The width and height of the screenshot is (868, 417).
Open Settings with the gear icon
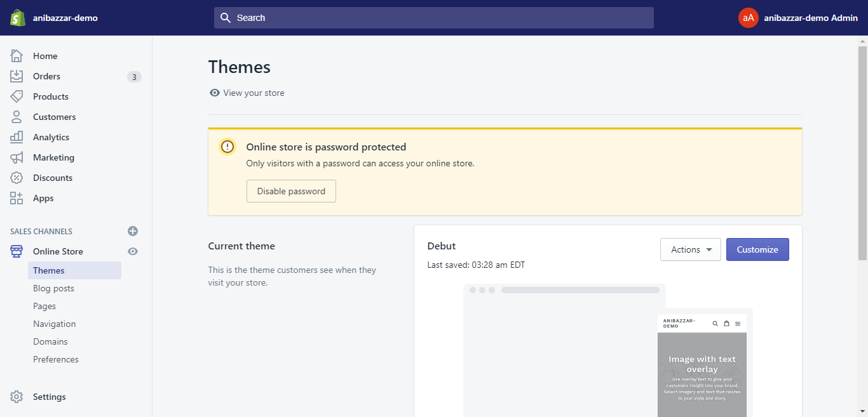tap(17, 397)
